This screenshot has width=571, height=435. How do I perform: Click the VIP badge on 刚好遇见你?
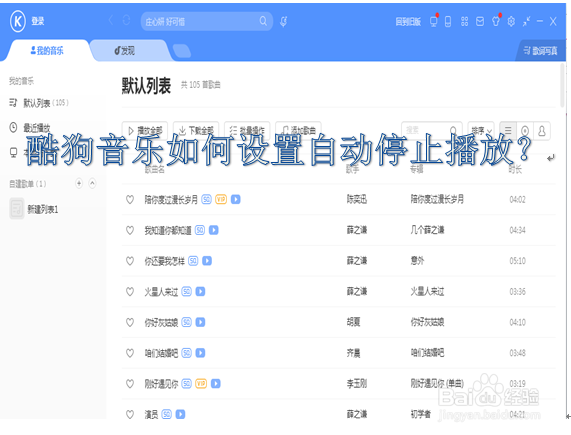[x=201, y=384]
